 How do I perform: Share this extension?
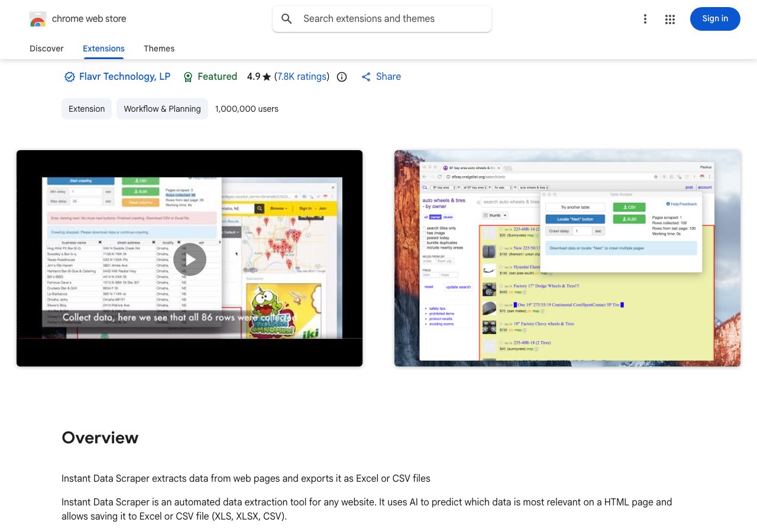point(381,77)
